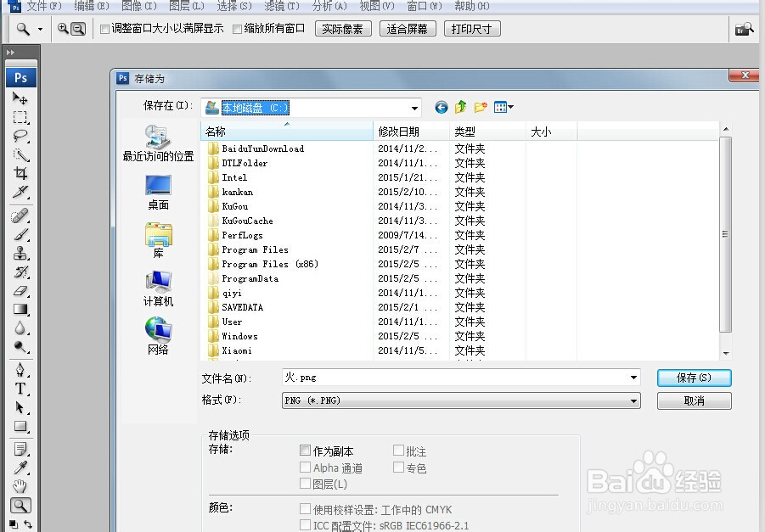Select the Crop tool
This screenshot has width=765, height=532.
pyautogui.click(x=20, y=172)
